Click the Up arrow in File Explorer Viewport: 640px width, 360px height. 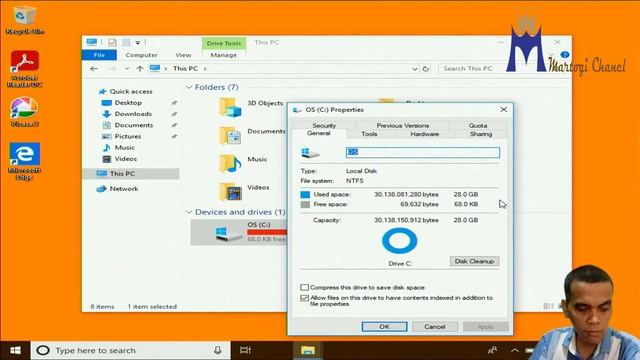[x=140, y=69]
